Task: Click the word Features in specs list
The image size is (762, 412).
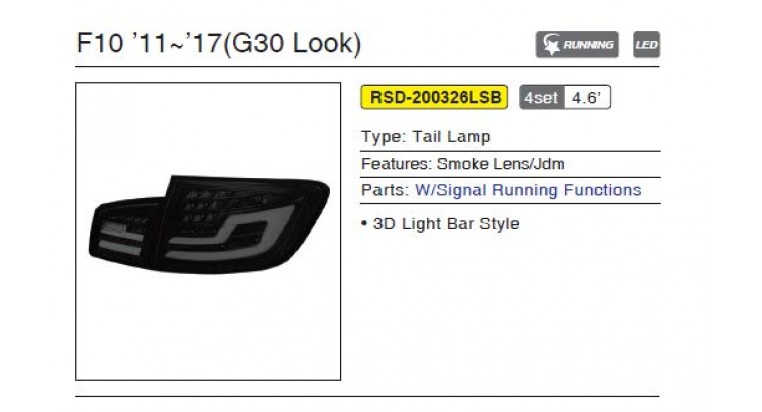Action: 396,164
